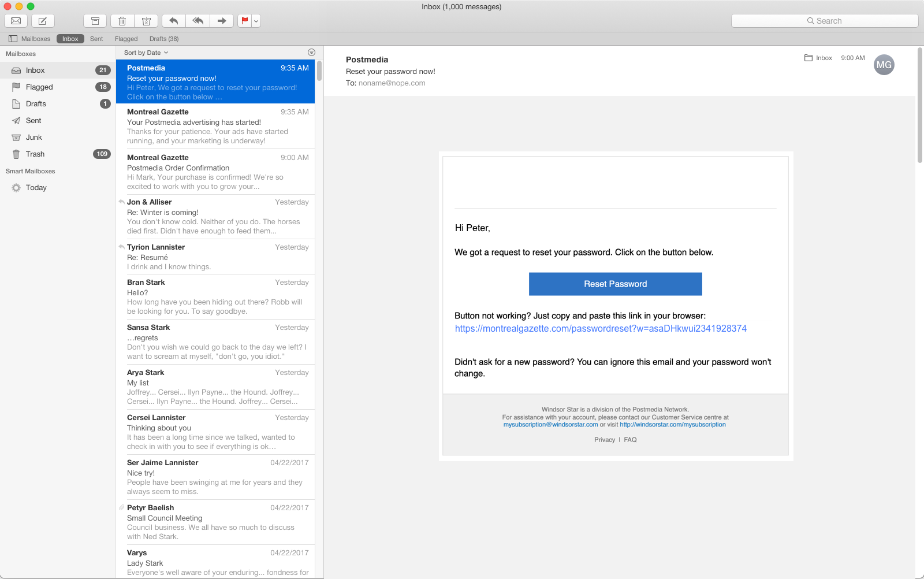Click the search field
Viewport: 924px width, 579px height.
pyautogui.click(x=825, y=21)
